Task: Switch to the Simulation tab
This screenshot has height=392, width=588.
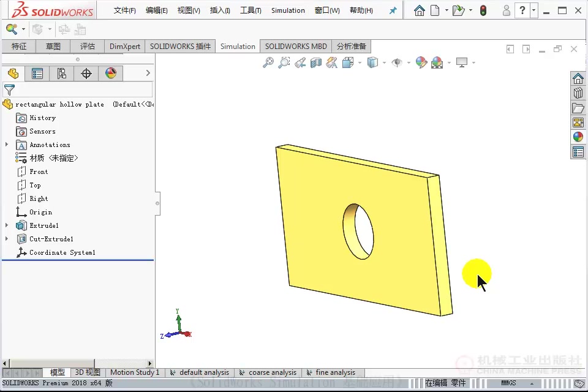Action: (x=238, y=46)
